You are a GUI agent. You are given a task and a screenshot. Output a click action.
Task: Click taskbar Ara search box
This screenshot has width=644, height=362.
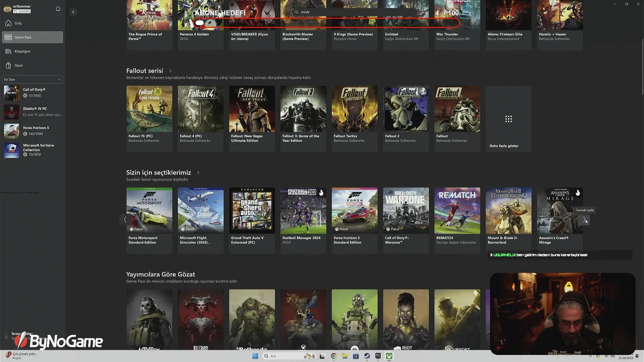(289, 356)
